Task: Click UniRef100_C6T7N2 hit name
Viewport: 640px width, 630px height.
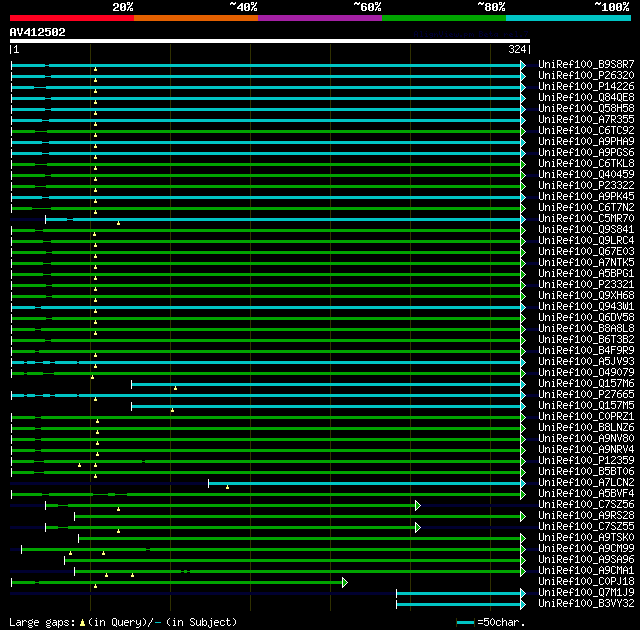Action: coord(586,208)
